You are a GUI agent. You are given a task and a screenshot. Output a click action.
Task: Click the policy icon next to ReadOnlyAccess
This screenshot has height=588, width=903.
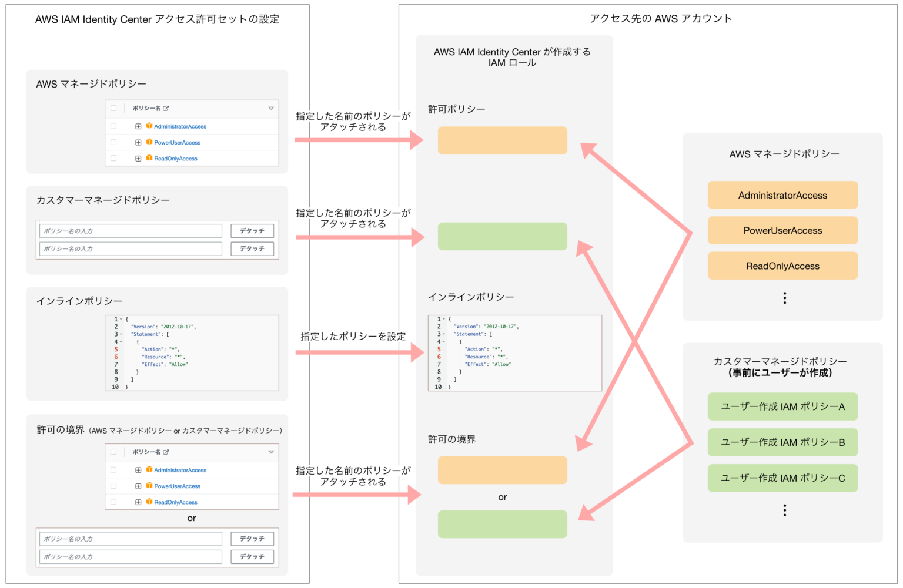(x=150, y=157)
